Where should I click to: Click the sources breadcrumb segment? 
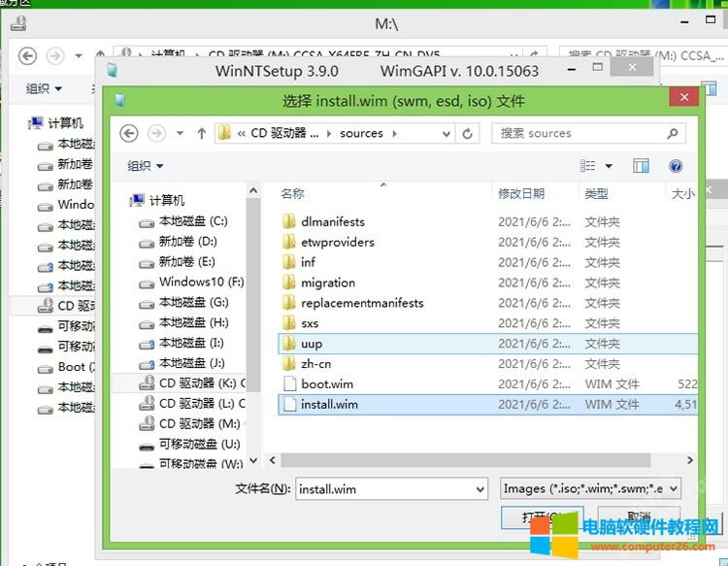pyautogui.click(x=361, y=134)
